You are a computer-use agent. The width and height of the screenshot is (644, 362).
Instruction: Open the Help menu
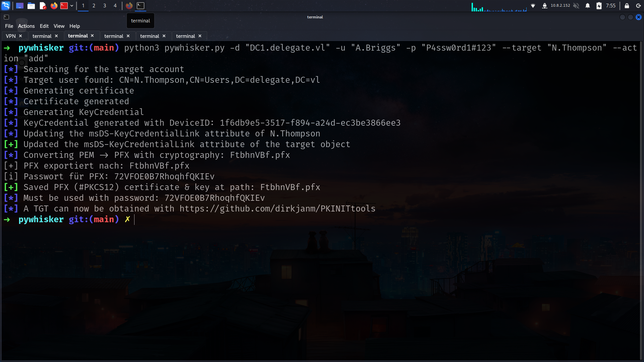(x=74, y=26)
